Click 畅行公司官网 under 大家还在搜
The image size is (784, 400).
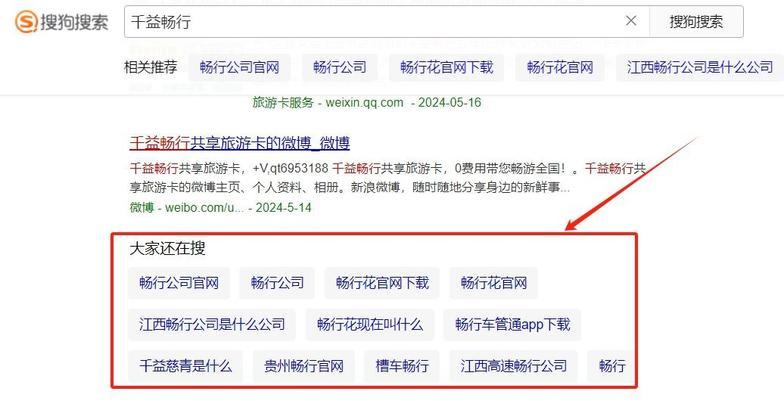coord(179,283)
